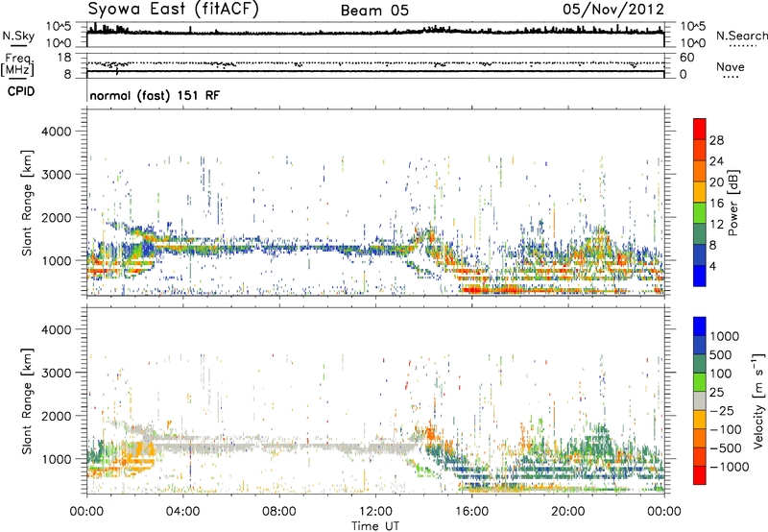Click the 'Freq. [MHz]' label
This screenshot has height=532, width=768.
tap(18, 64)
